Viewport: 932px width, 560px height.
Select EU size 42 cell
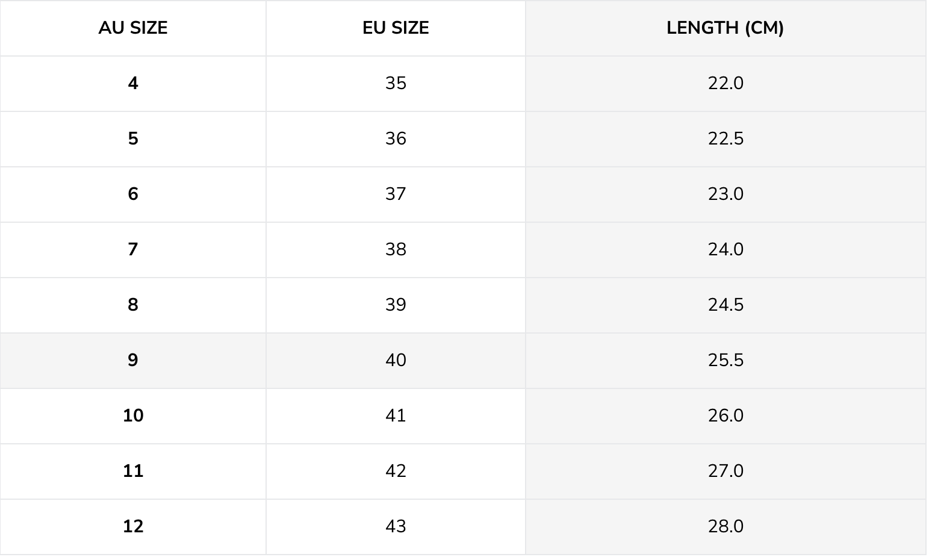(396, 471)
